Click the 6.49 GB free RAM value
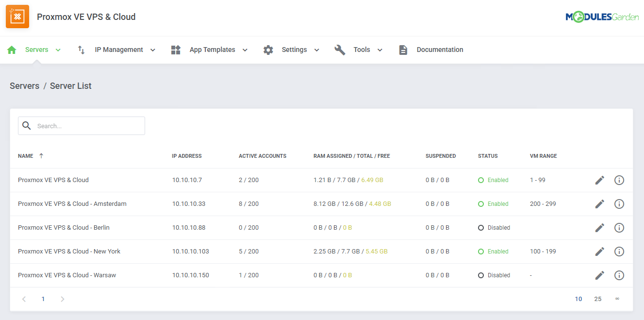This screenshot has height=320, width=644. tap(372, 180)
